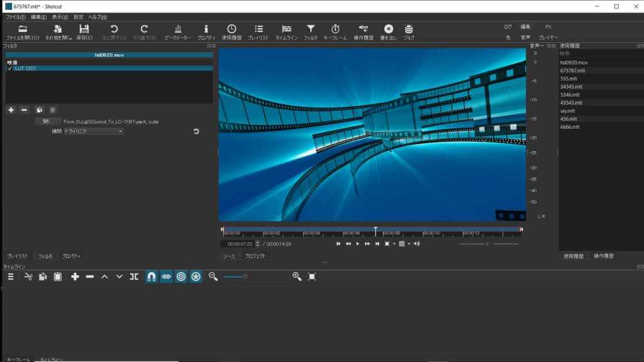644x362 pixels.
Task: Click the zoom timeline to fit icon
Action: click(x=312, y=277)
